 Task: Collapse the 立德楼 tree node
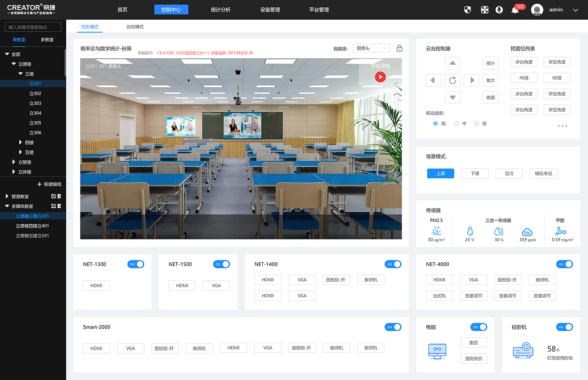(x=14, y=64)
